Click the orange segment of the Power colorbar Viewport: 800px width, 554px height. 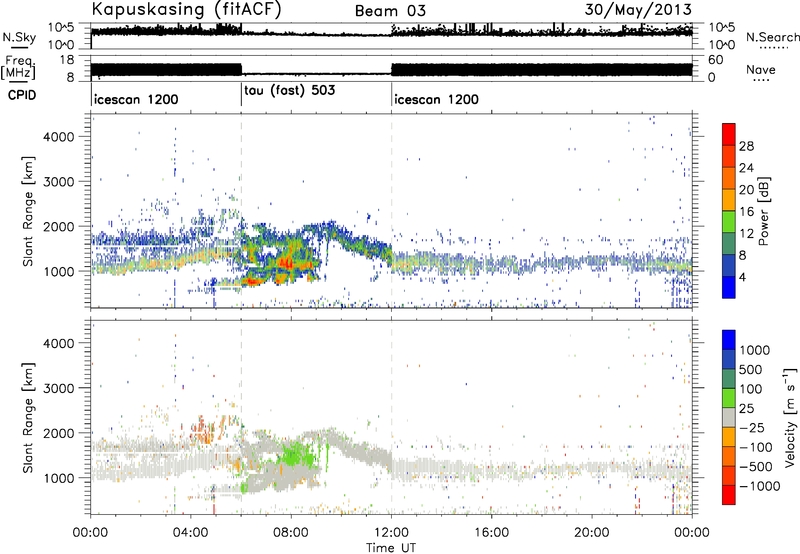tap(729, 178)
